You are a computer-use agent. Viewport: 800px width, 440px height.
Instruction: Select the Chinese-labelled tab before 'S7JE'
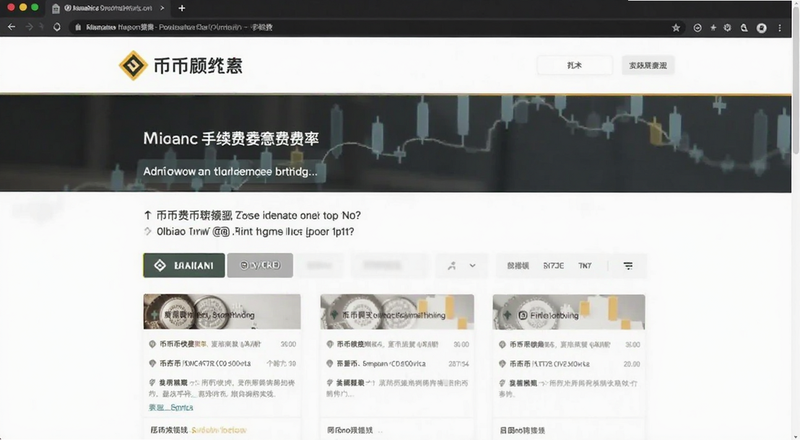(x=518, y=266)
